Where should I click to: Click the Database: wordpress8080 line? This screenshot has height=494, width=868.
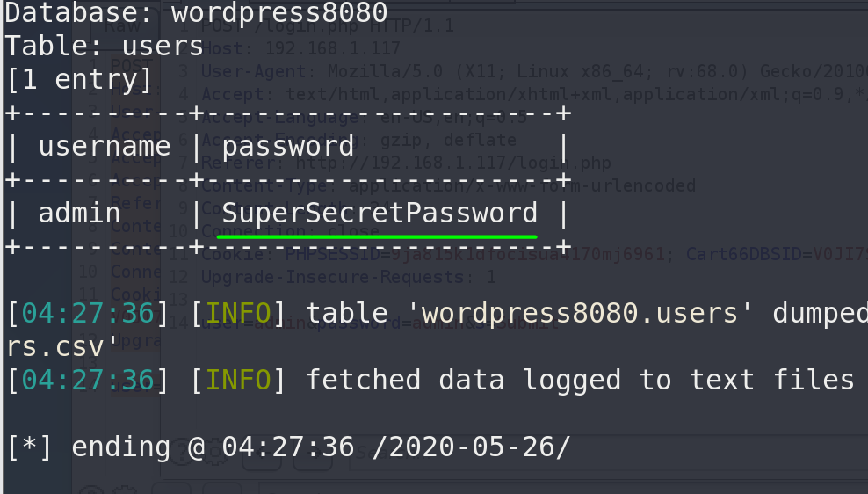(196, 13)
